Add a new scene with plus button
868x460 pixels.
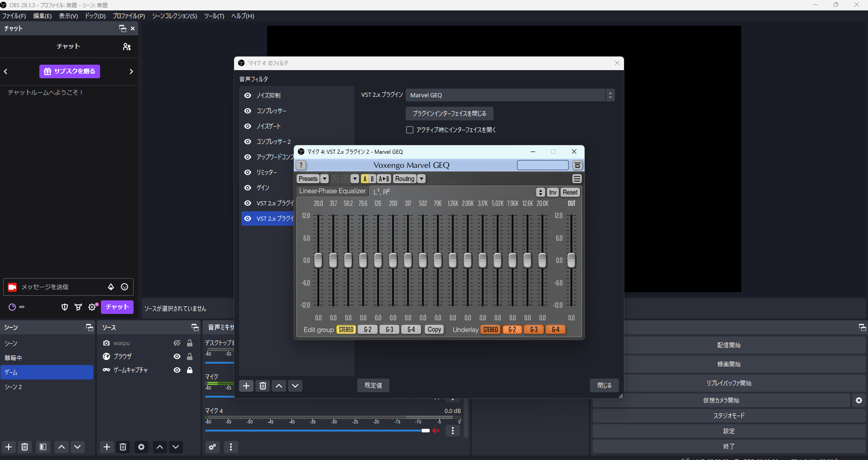coord(9,447)
